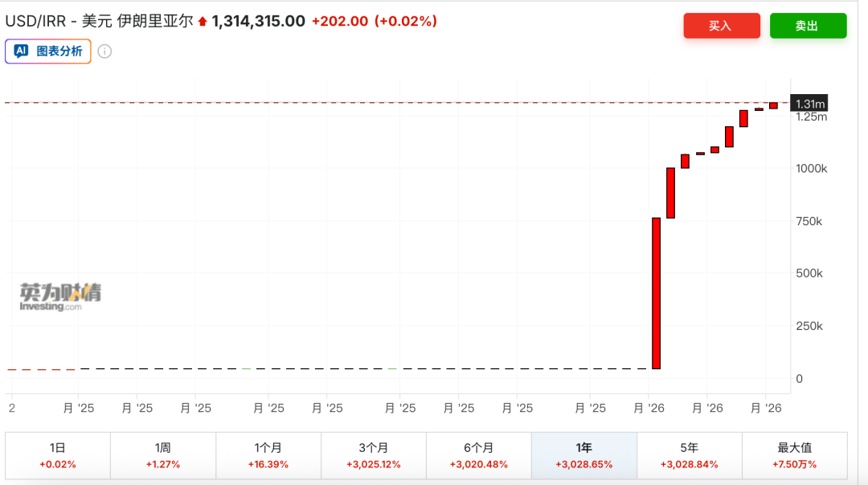This screenshot has width=868, height=485.
Task: Choose the 1个月 period tab
Action: coord(268,455)
